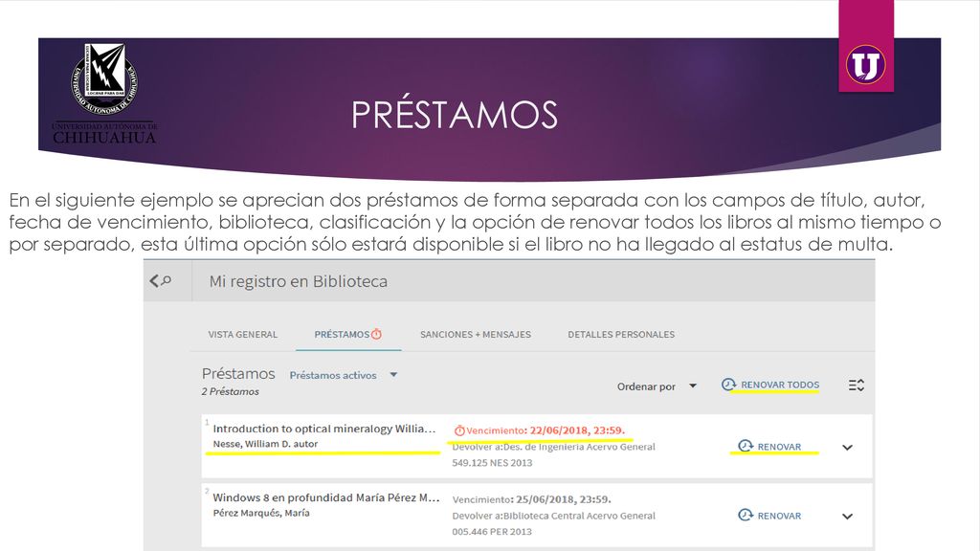
Task: Click call number 549.125 NES 2013
Action: [x=493, y=463]
